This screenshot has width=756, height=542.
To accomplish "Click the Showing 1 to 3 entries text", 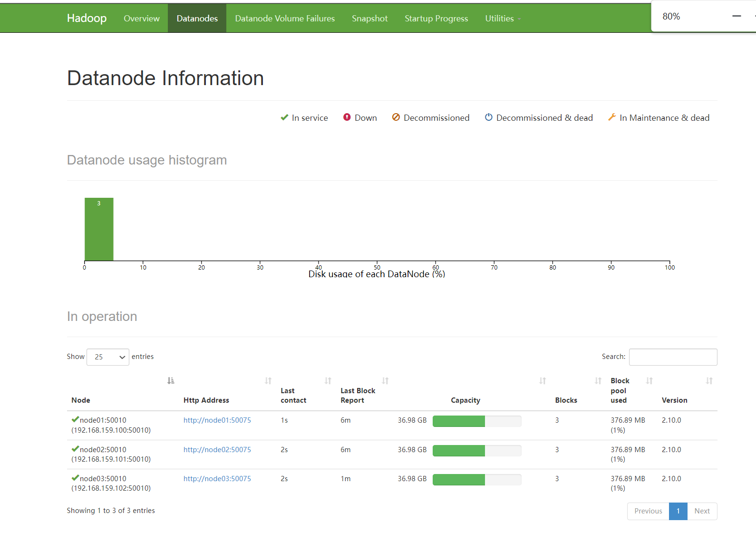I will (111, 511).
